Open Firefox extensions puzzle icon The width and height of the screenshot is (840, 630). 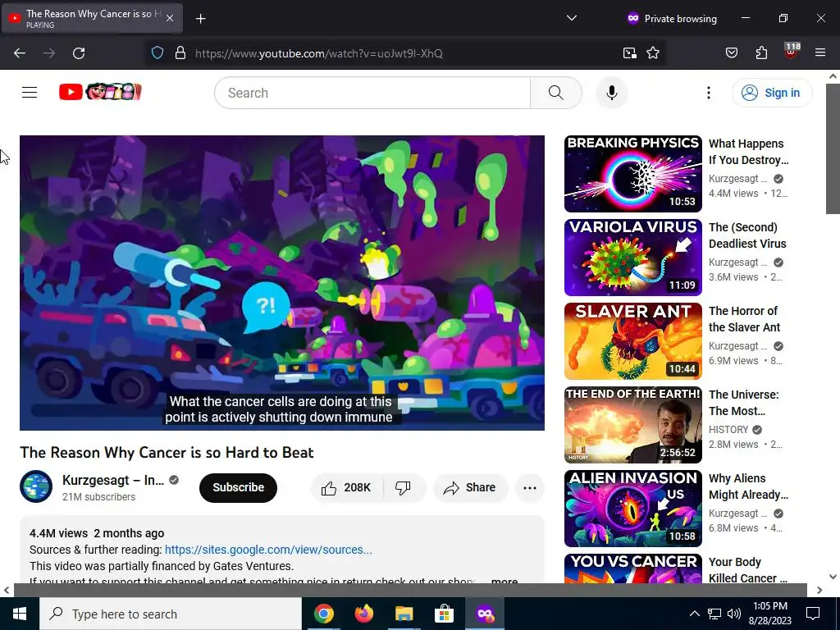tap(761, 53)
